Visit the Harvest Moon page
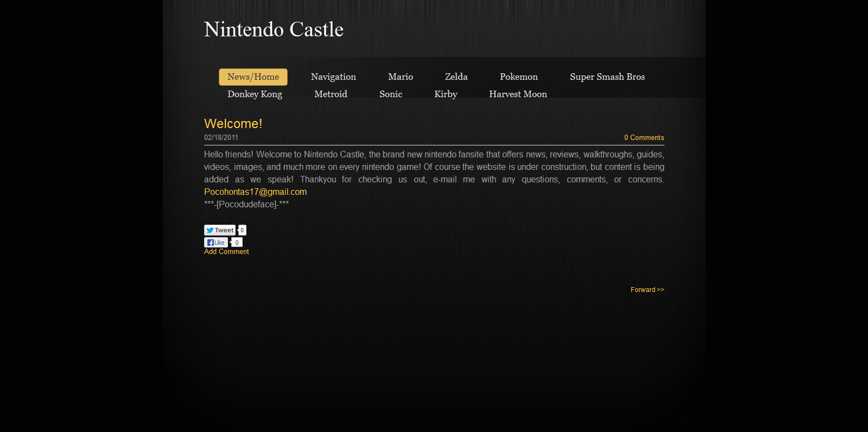The height and width of the screenshot is (432, 868). tap(518, 94)
